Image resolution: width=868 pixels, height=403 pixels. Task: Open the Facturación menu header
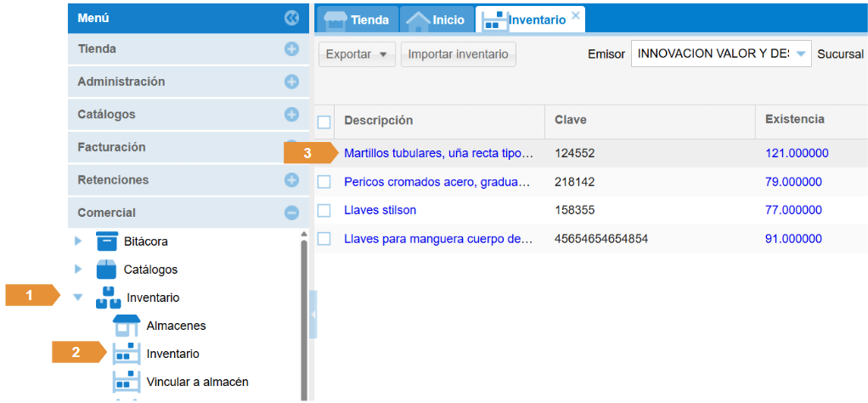pyautogui.click(x=189, y=147)
